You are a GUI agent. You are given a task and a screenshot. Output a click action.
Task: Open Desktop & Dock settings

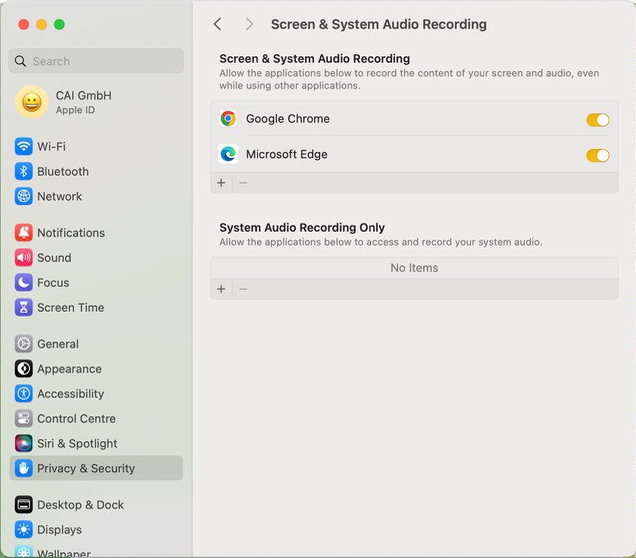[x=96, y=505]
